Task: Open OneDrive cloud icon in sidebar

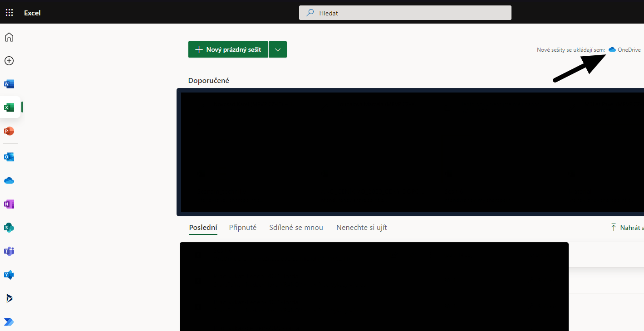Action: (x=9, y=180)
